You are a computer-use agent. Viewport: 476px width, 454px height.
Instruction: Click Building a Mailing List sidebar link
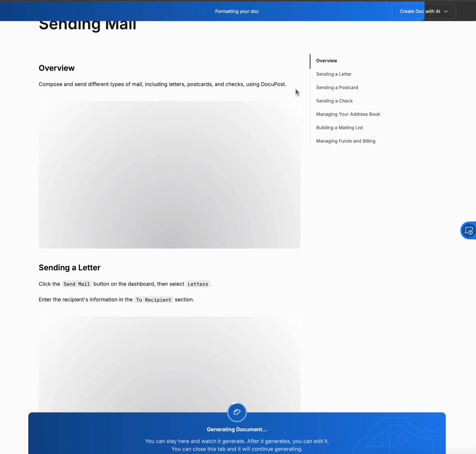tap(340, 128)
